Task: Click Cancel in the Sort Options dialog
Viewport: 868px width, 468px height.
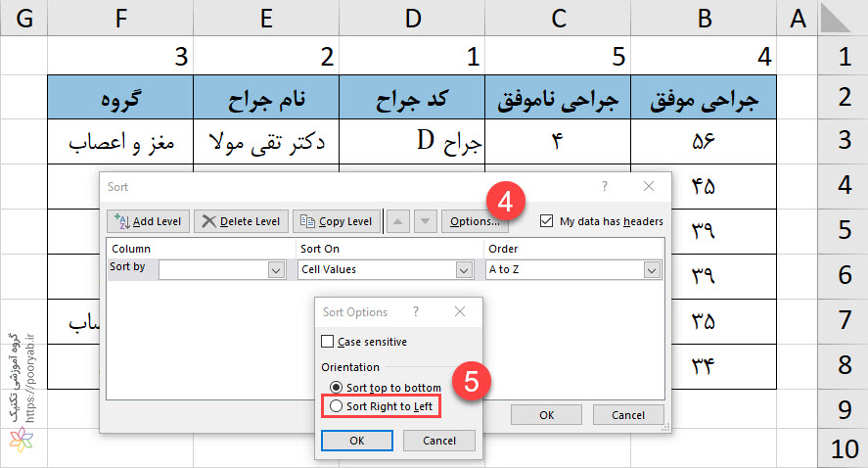Action: 439,441
